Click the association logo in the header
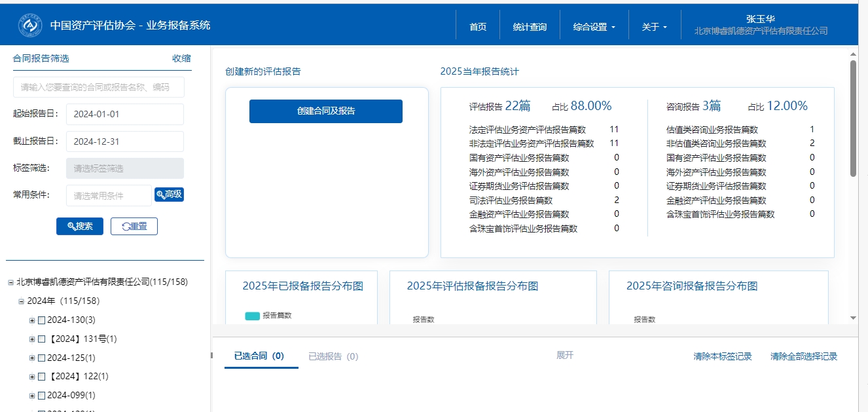This screenshot has height=412, width=868. click(29, 26)
